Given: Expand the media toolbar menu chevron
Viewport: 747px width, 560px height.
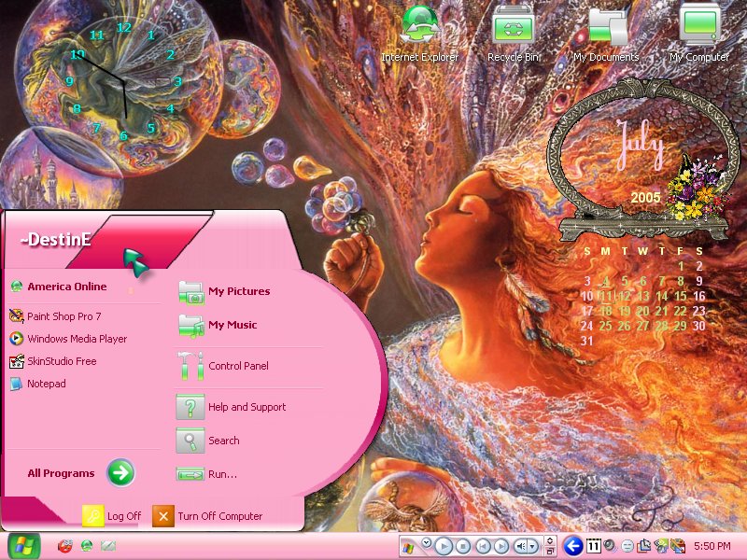Looking at the screenshot, I should click(x=427, y=543).
